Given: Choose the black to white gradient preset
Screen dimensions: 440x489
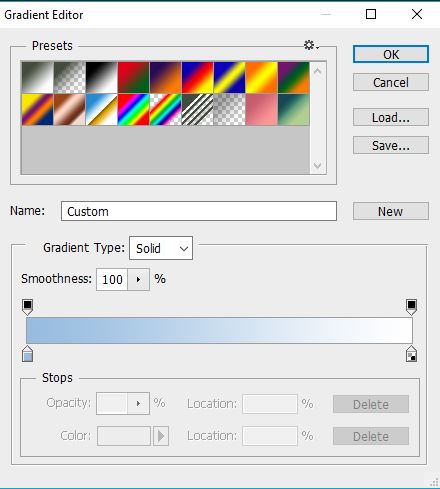Looking at the screenshot, I should coord(101,77).
